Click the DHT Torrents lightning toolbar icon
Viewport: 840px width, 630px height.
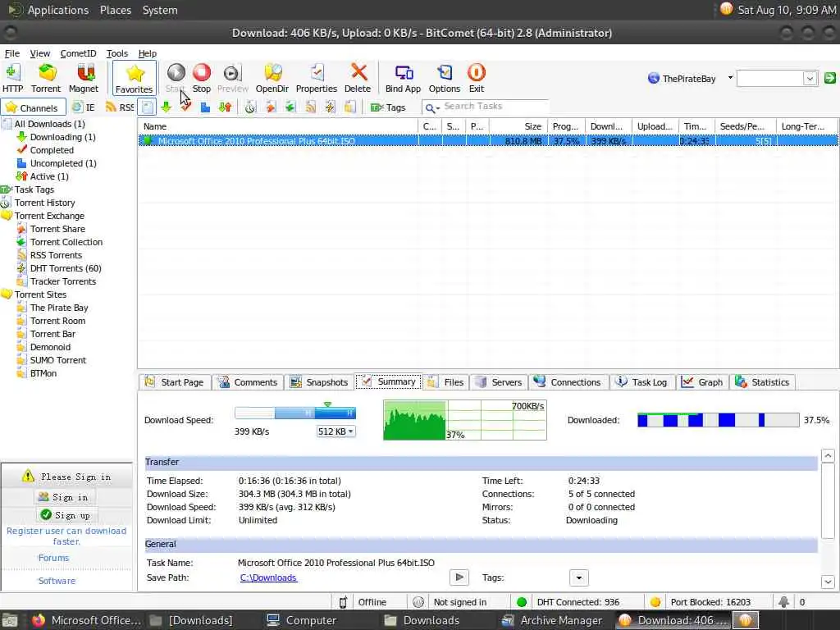[330, 107]
